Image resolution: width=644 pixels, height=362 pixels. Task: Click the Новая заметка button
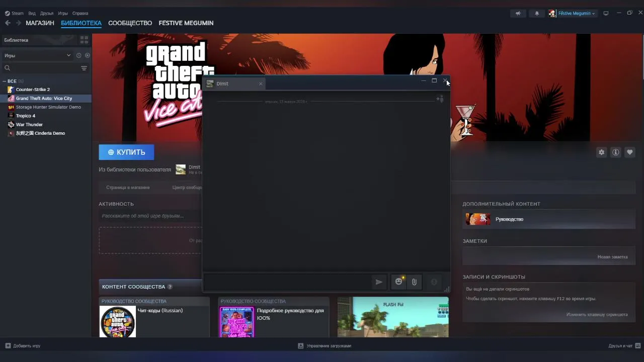click(x=612, y=257)
